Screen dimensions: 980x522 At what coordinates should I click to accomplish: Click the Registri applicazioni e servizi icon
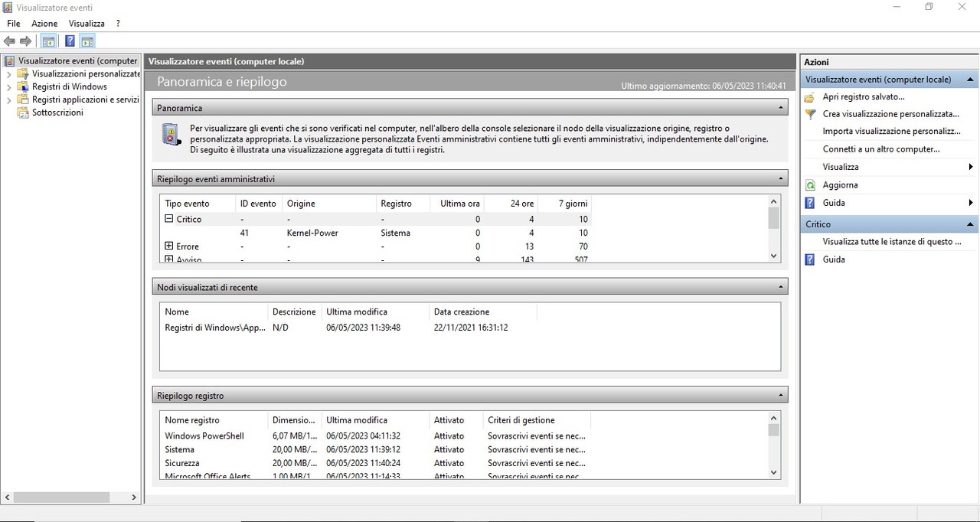(24, 100)
